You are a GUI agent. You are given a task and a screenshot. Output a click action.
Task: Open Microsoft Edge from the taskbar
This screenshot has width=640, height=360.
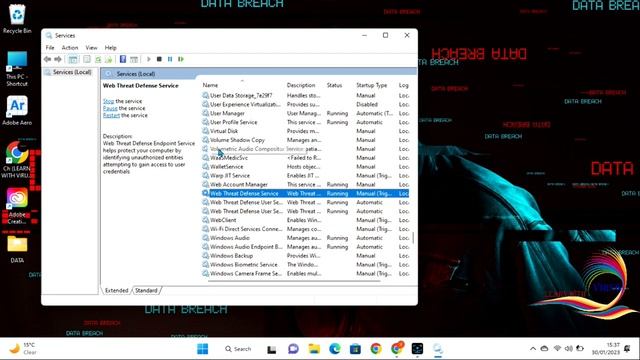(335, 349)
